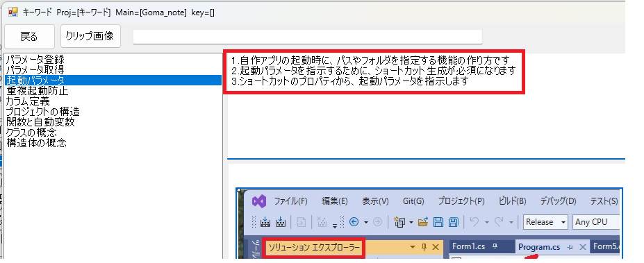Open the Undo history dropdown arrow
Screen dimensions: 644x263
pyautogui.click(x=487, y=222)
